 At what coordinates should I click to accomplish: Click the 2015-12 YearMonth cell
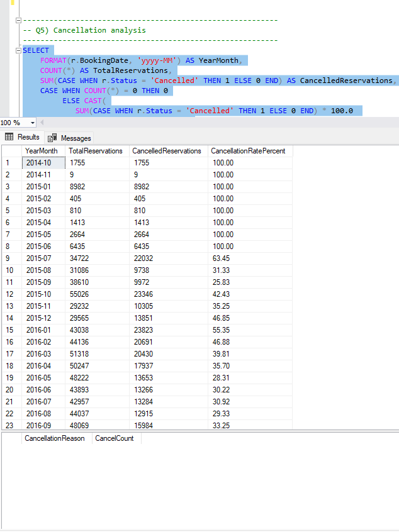click(43, 318)
